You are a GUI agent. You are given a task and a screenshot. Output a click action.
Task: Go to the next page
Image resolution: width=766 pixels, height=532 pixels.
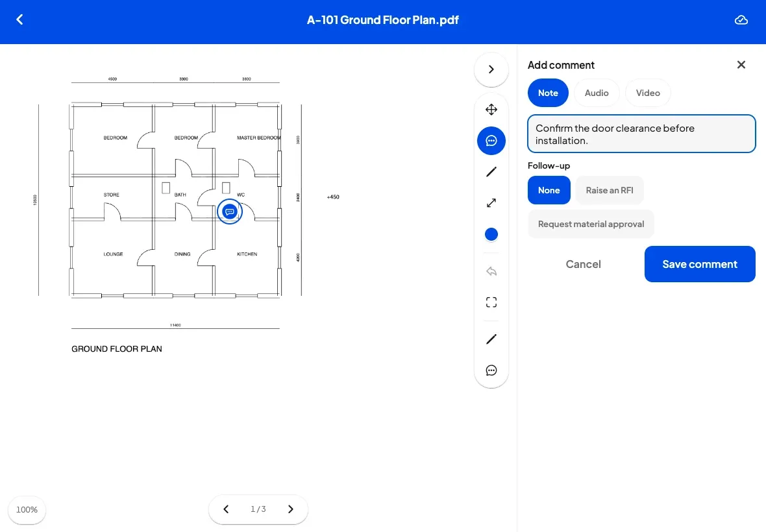coord(291,509)
